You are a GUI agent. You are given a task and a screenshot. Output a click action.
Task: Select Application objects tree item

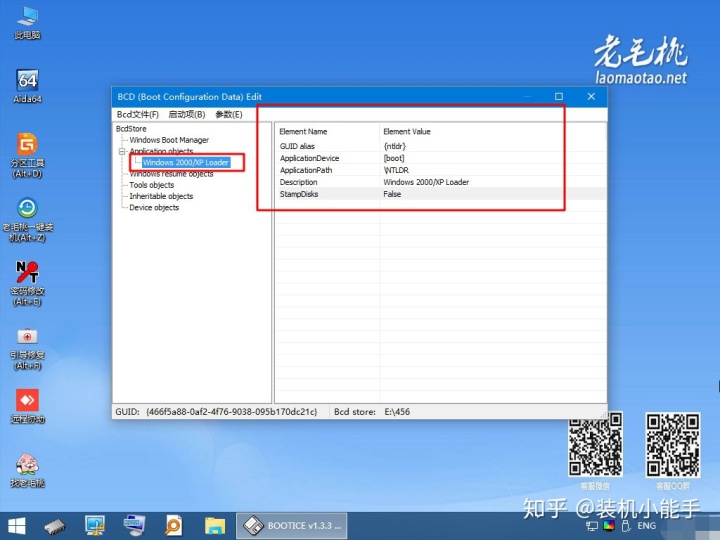pos(161,151)
